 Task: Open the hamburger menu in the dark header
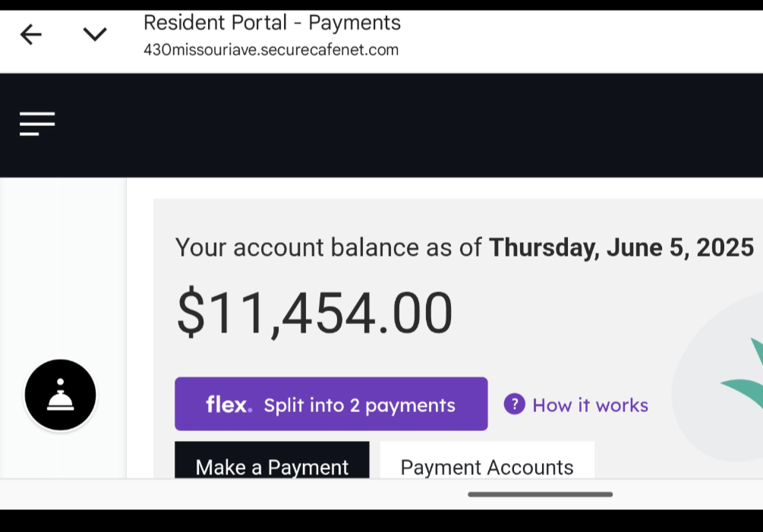[37, 124]
